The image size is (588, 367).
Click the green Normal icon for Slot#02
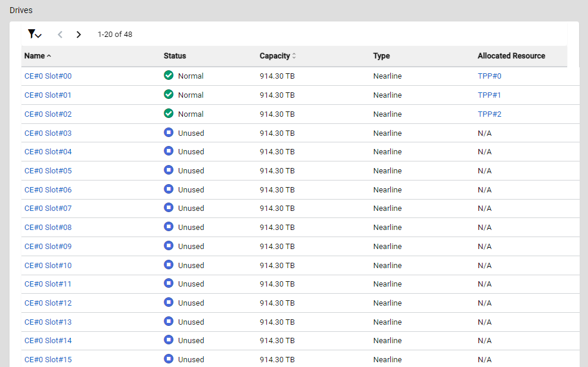click(x=169, y=113)
